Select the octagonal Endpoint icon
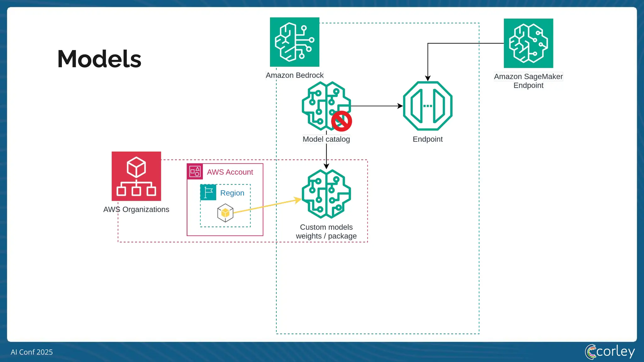Image resolution: width=644 pixels, height=362 pixels. (428, 106)
